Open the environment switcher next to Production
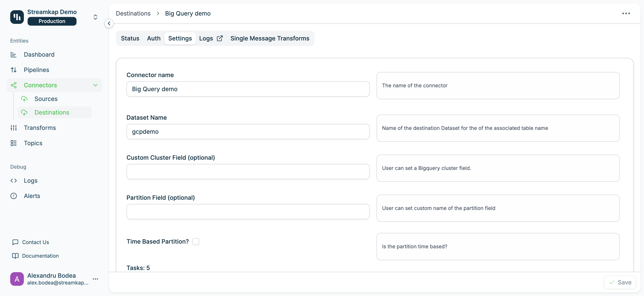 click(x=95, y=17)
